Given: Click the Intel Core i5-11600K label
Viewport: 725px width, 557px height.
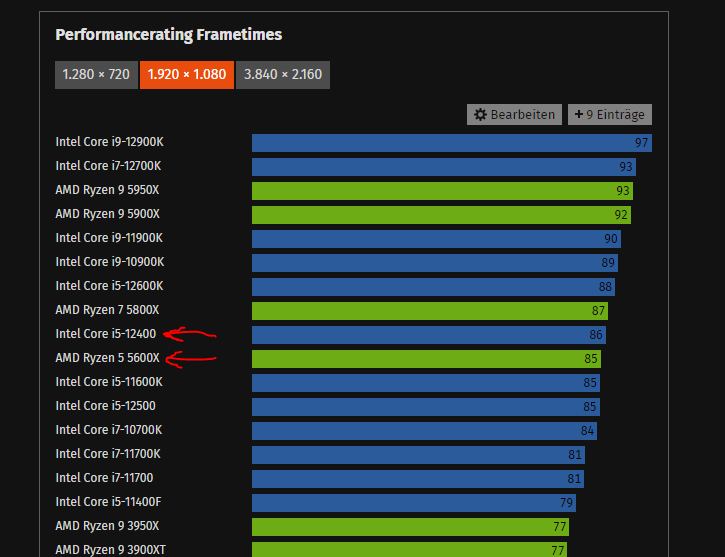Looking at the screenshot, I should 109,382.
